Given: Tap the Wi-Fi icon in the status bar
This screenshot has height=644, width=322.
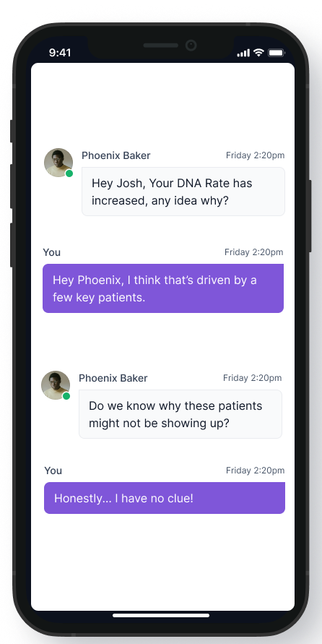Looking at the screenshot, I should [x=258, y=53].
